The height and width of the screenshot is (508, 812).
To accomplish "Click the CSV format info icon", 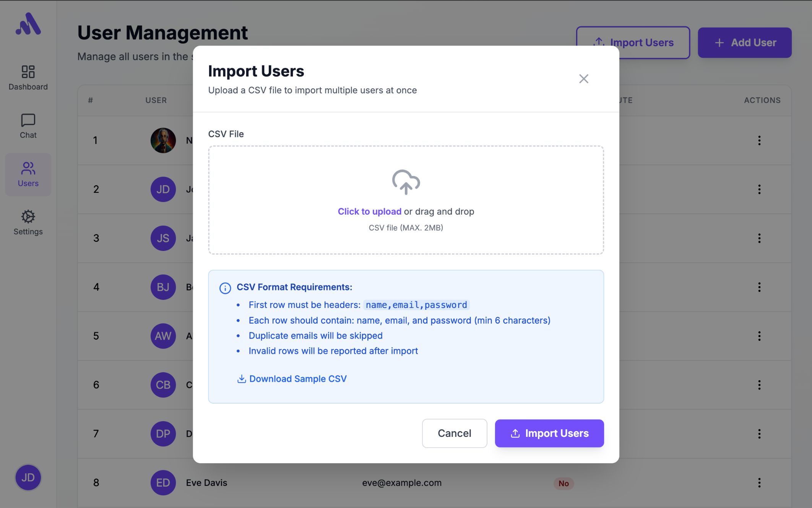I will (x=225, y=288).
